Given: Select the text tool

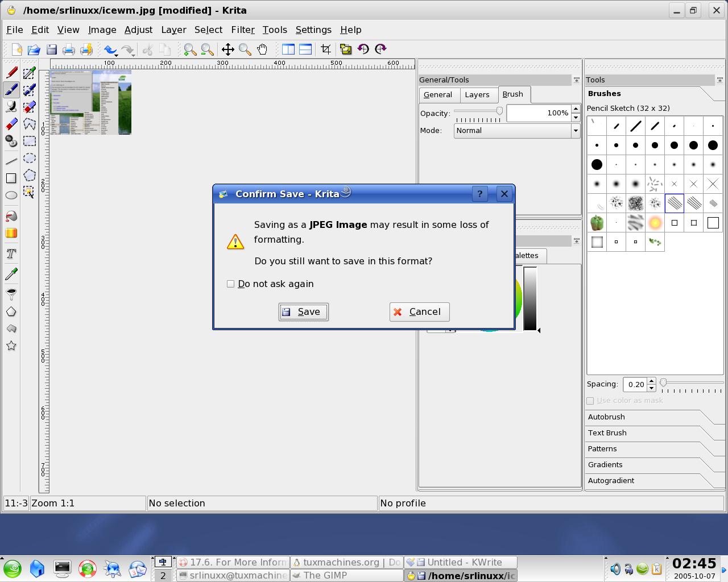Looking at the screenshot, I should coord(11,253).
